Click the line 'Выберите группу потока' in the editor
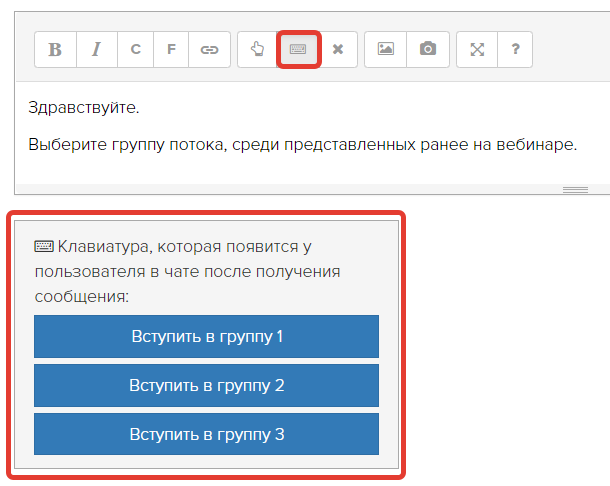The width and height of the screenshot is (610, 486). [303, 145]
